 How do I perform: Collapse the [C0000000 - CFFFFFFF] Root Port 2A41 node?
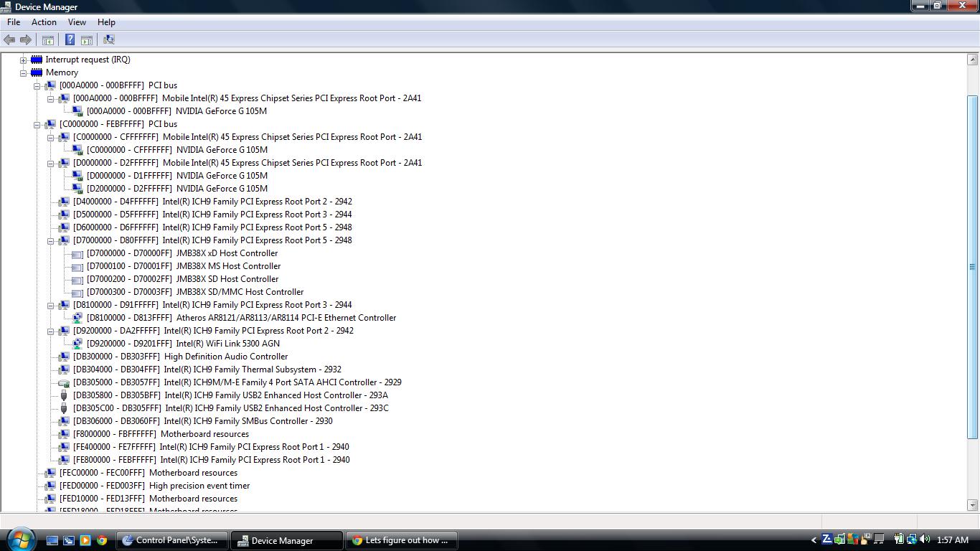point(50,137)
